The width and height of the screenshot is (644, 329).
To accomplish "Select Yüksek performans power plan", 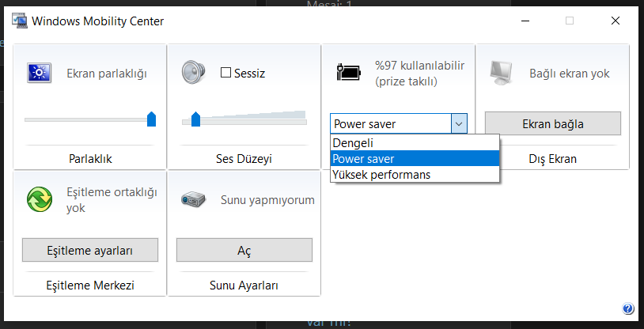I will pos(381,174).
